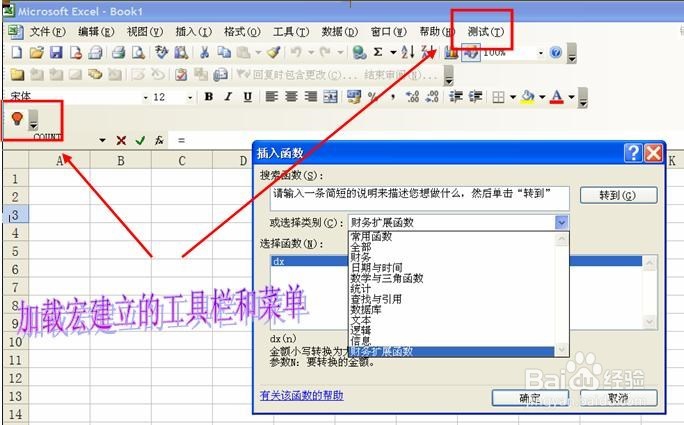684x425 pixels.
Task: Open the 有关该函数的帮助 help link
Action: (301, 395)
